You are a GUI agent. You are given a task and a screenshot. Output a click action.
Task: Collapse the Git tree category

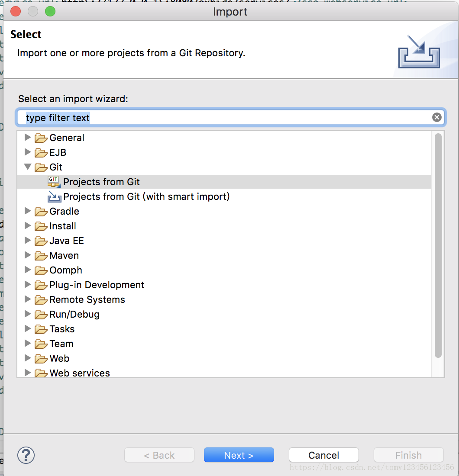[x=28, y=167]
